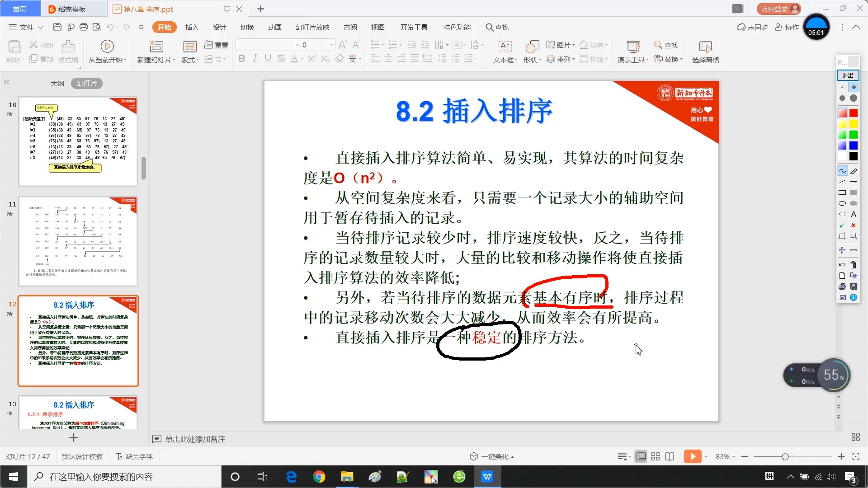Click the clear formatting eraser icon

coord(340,59)
